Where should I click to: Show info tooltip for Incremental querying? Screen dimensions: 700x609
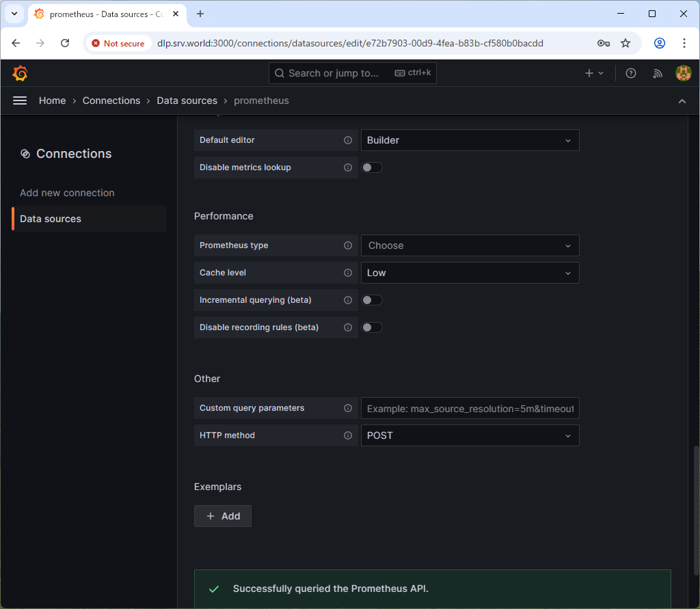348,300
